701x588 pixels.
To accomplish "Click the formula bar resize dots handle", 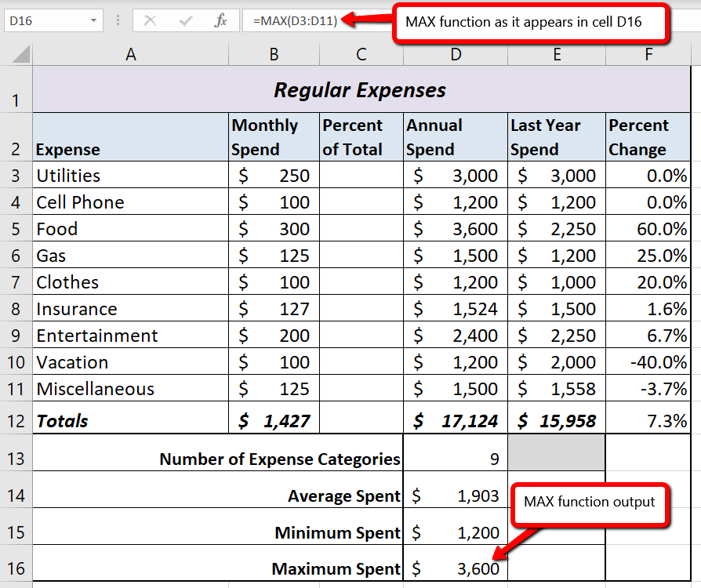I will pos(118,20).
